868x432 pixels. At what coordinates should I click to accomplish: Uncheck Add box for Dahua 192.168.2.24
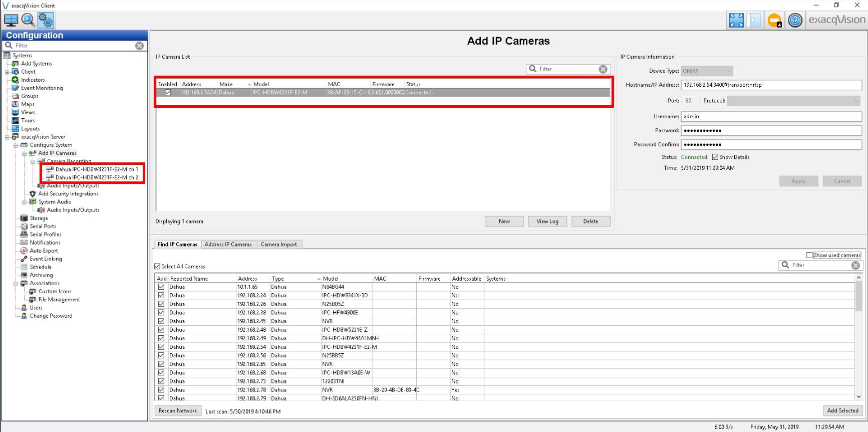(161, 296)
